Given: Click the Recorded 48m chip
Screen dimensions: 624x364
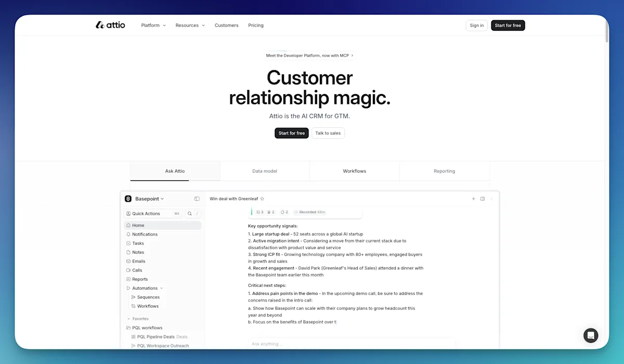Looking at the screenshot, I should pyautogui.click(x=310, y=212).
